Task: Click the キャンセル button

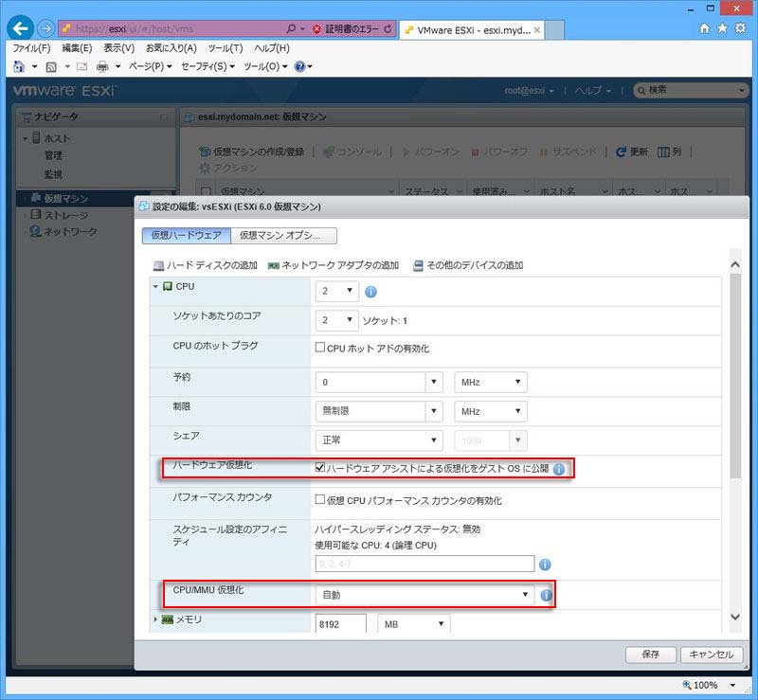Action: [x=712, y=655]
